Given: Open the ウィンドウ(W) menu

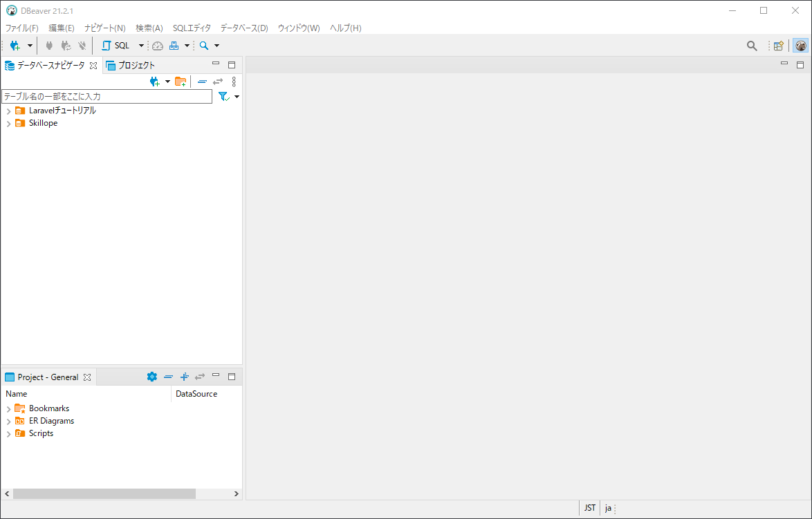Looking at the screenshot, I should [299, 28].
